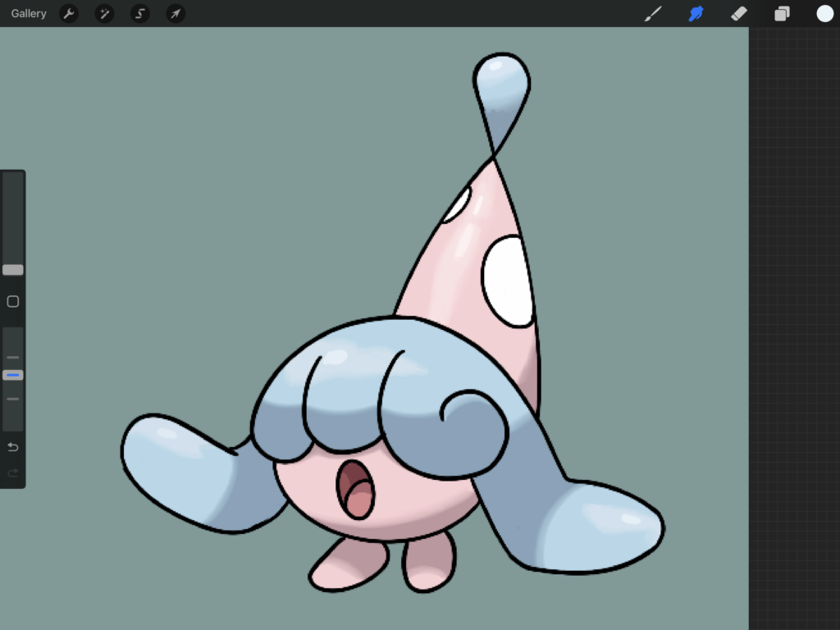Redo the last undone stroke

tap(13, 472)
